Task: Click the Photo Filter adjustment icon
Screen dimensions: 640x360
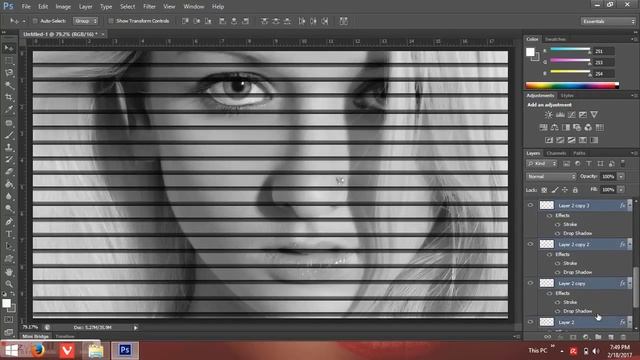Action: click(577, 127)
